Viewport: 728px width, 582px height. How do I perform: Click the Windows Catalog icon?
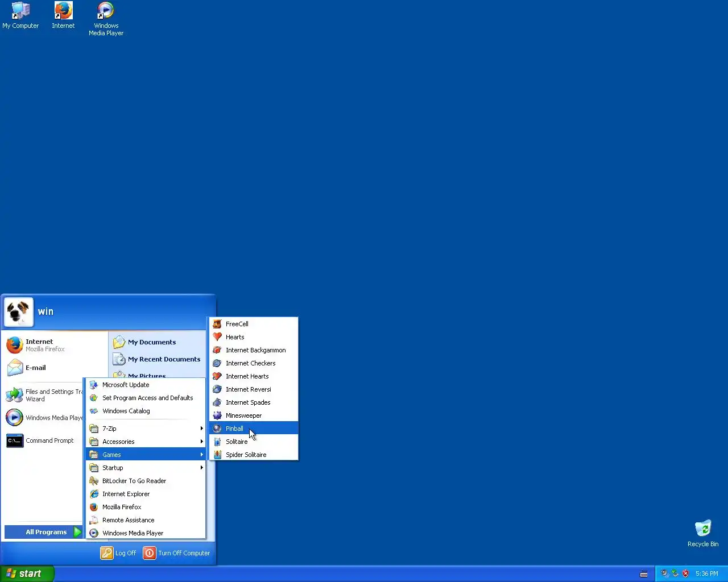pyautogui.click(x=94, y=411)
